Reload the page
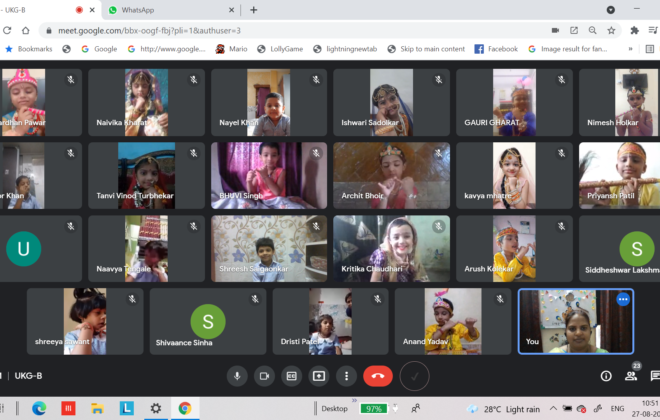The width and height of the screenshot is (660, 420). click(x=7, y=30)
